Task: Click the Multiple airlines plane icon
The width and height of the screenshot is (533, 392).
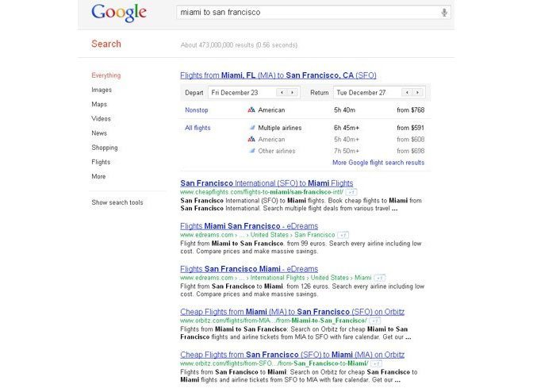Action: pos(252,128)
